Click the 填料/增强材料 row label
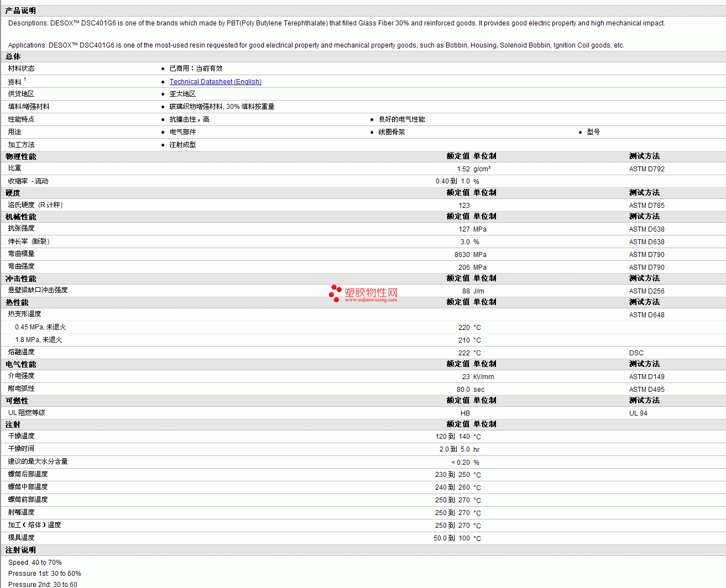Image resolution: width=726 pixels, height=588 pixels. click(29, 107)
